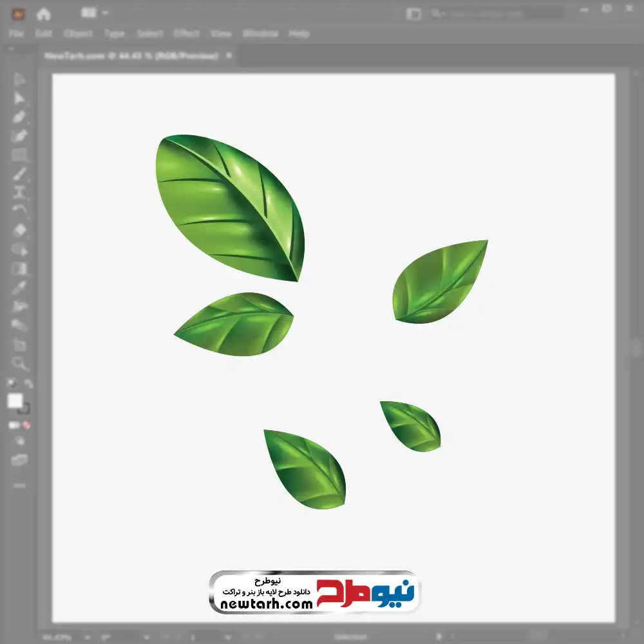This screenshot has width=644, height=644.
Task: Reset to default fill and stroke
Action: [11, 384]
